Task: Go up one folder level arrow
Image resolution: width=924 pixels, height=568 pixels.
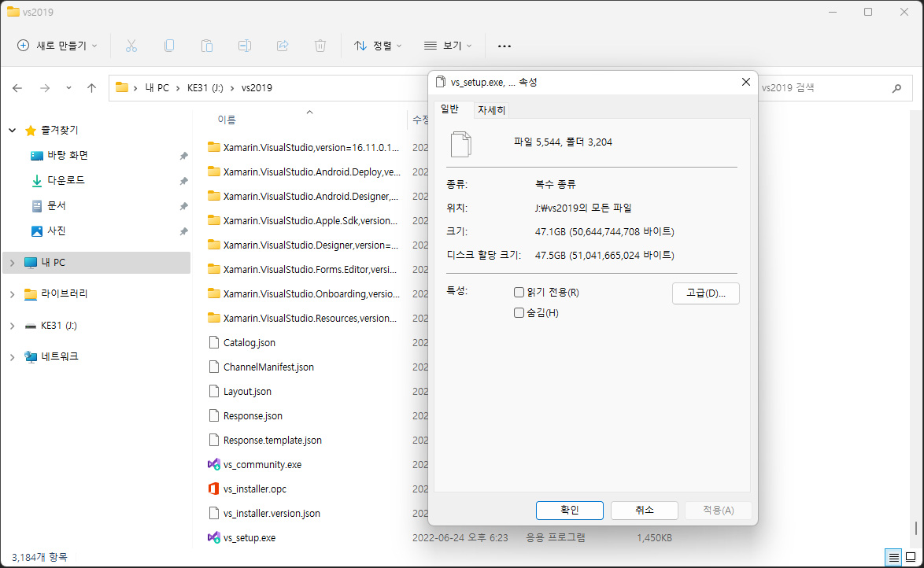Action: pyautogui.click(x=91, y=88)
